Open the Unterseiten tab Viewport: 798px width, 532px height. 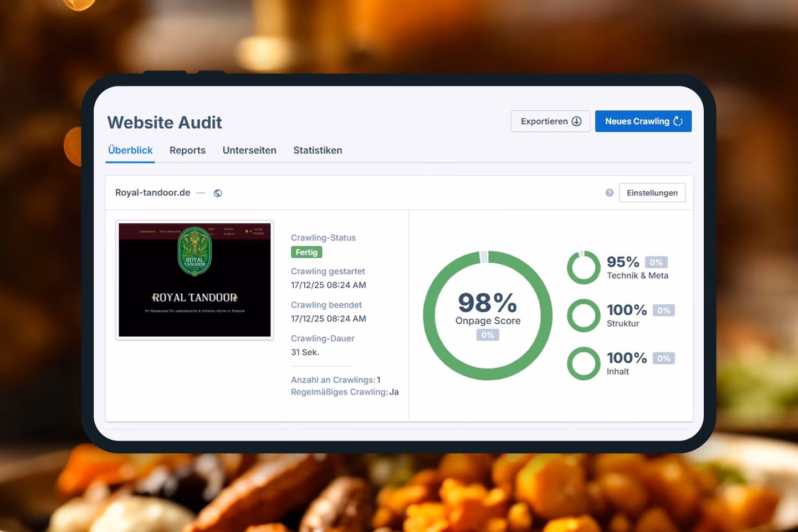click(x=249, y=150)
